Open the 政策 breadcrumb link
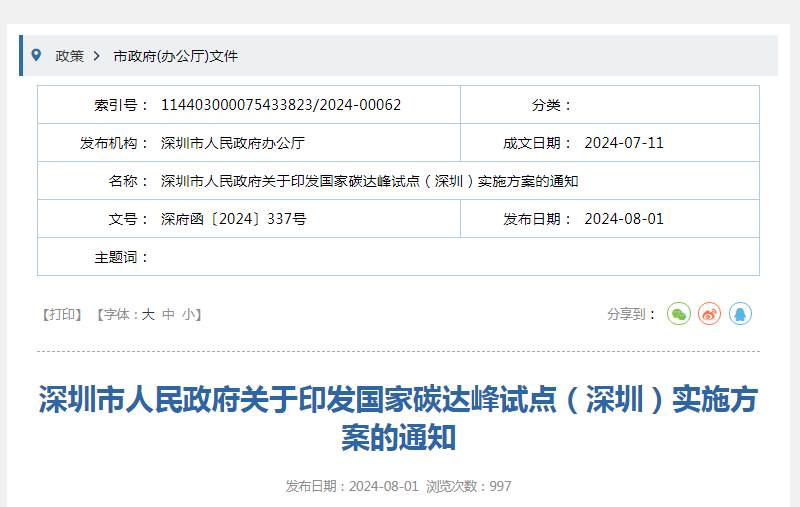 [69, 56]
